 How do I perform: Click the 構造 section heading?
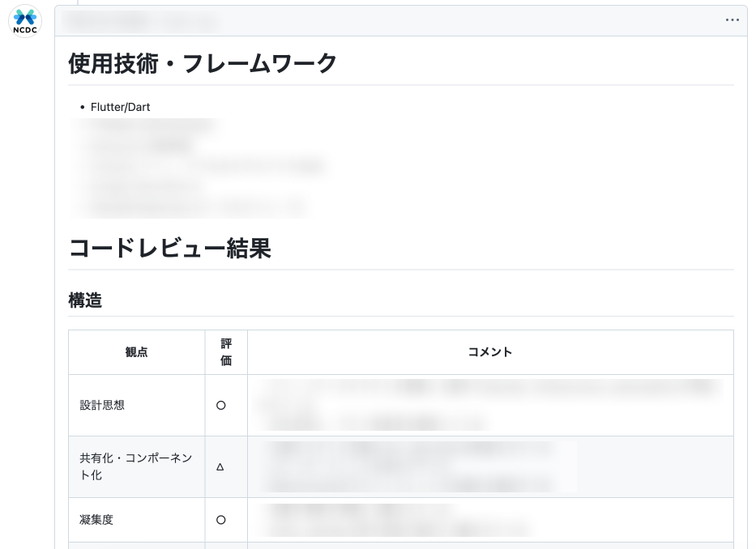(x=85, y=300)
